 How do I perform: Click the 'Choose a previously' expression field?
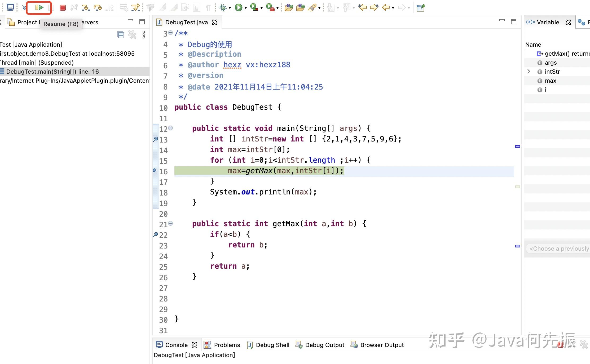tap(559, 248)
